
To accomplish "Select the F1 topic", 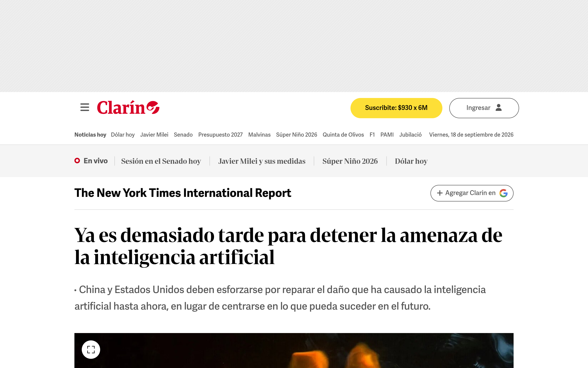I will [x=372, y=135].
